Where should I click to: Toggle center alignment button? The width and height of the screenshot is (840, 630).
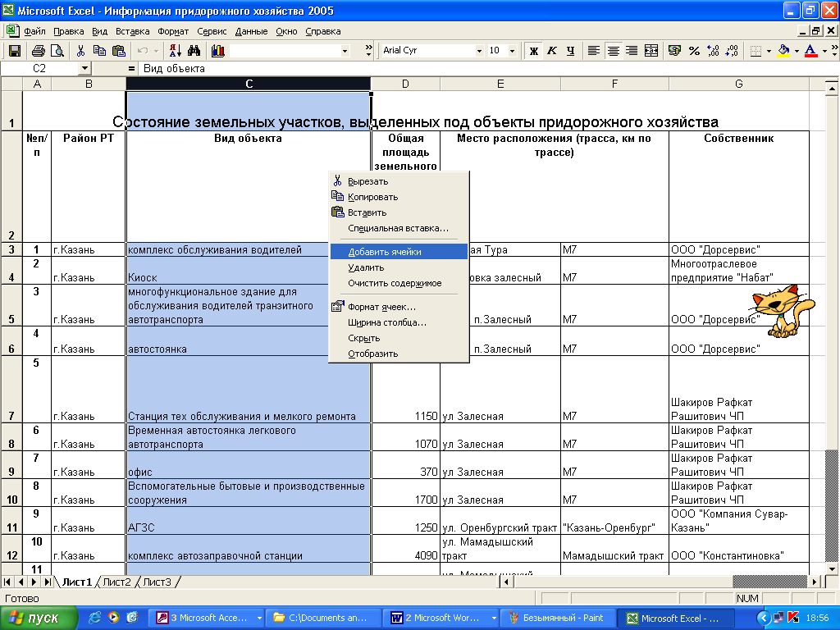tap(613, 51)
